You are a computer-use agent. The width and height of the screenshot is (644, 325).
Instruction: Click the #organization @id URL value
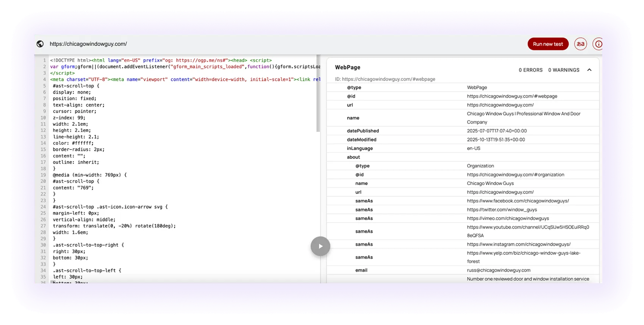click(516, 174)
